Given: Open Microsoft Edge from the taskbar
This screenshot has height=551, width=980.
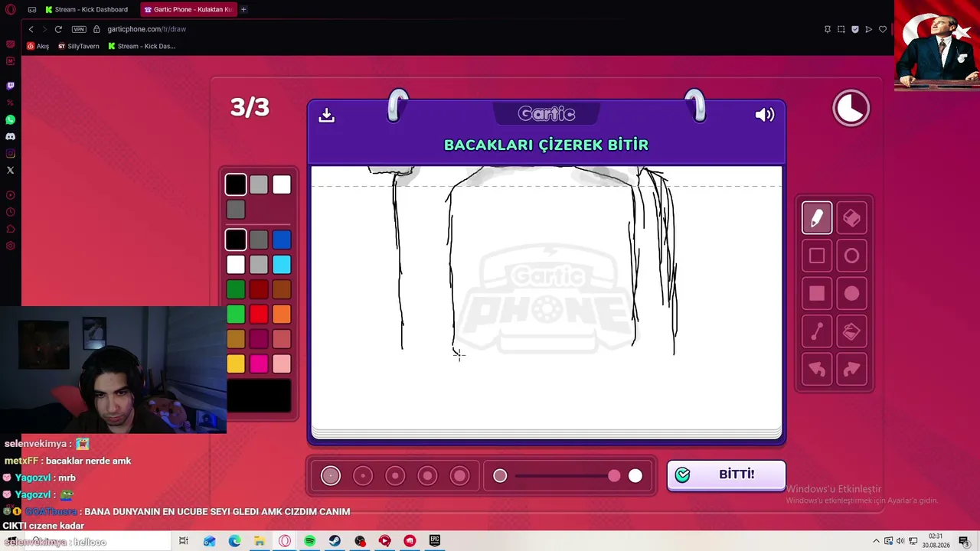Looking at the screenshot, I should (x=234, y=541).
